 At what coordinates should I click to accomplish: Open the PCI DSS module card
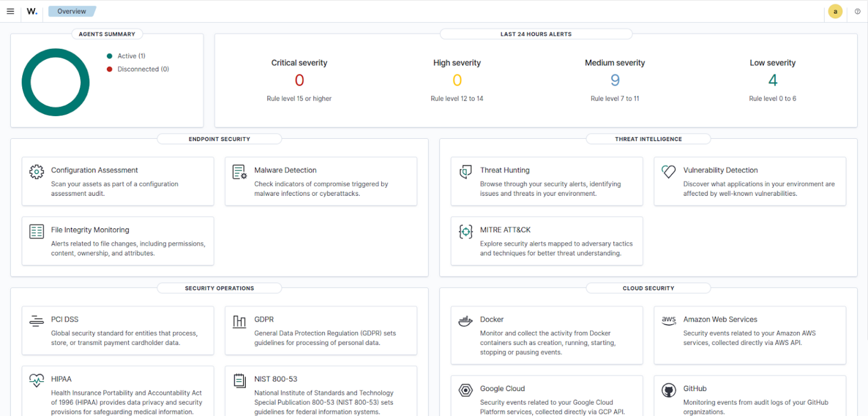pyautogui.click(x=118, y=330)
